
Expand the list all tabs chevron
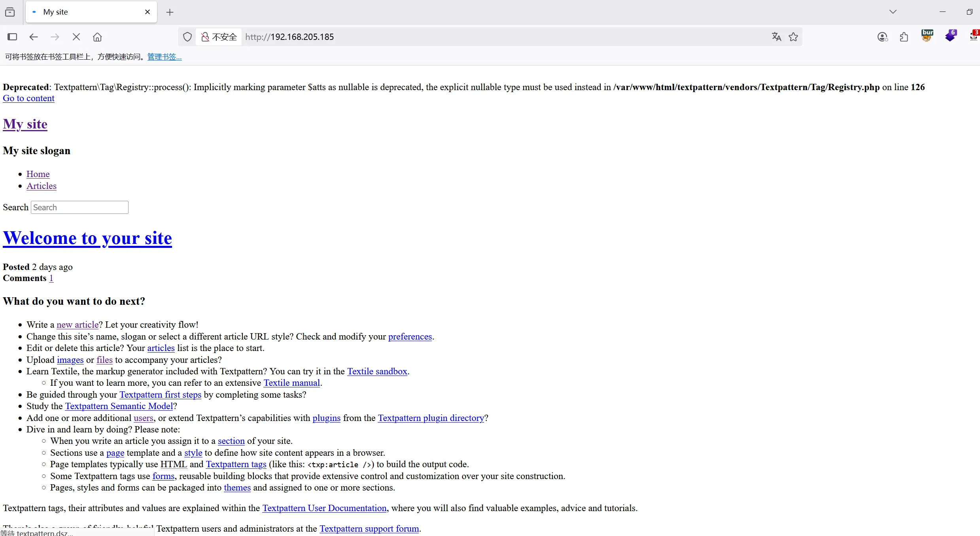[893, 12]
